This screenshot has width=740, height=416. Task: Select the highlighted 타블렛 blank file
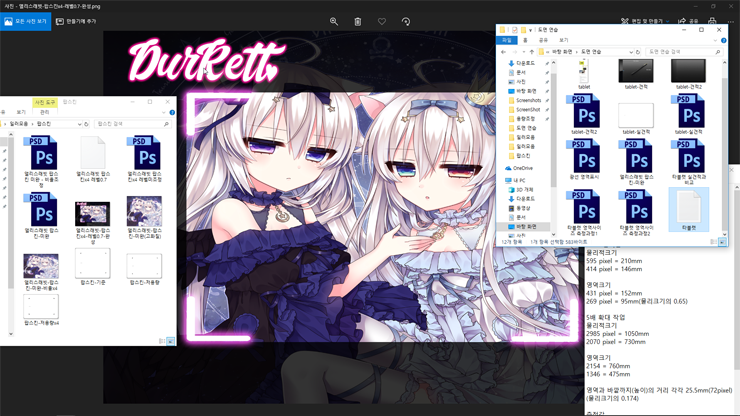coord(689,209)
